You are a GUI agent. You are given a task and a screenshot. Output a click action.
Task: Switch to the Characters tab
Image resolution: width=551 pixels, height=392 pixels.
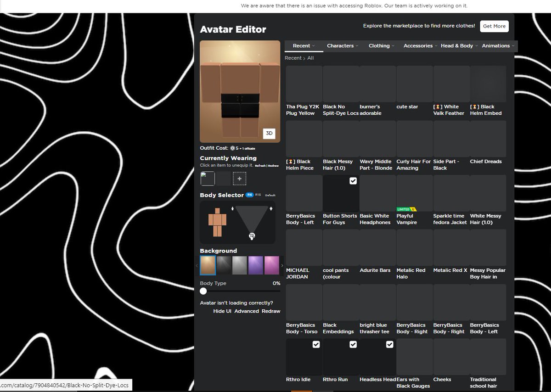pyautogui.click(x=343, y=46)
